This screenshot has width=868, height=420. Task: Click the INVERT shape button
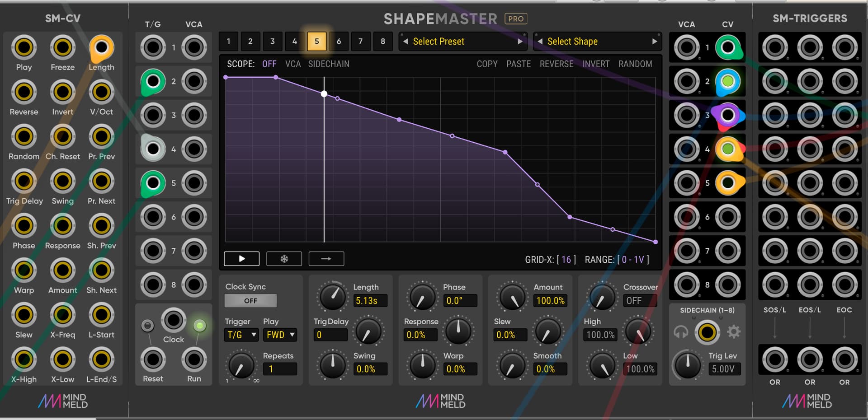[x=595, y=64]
